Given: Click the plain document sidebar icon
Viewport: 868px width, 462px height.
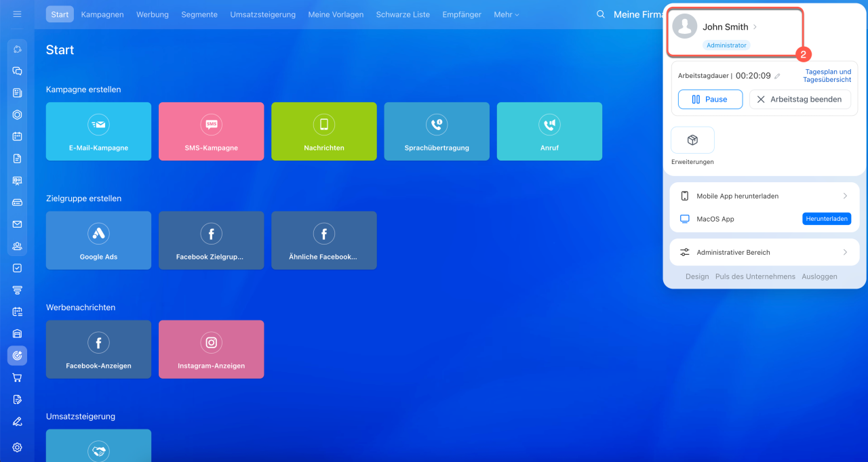Looking at the screenshot, I should tap(18, 159).
